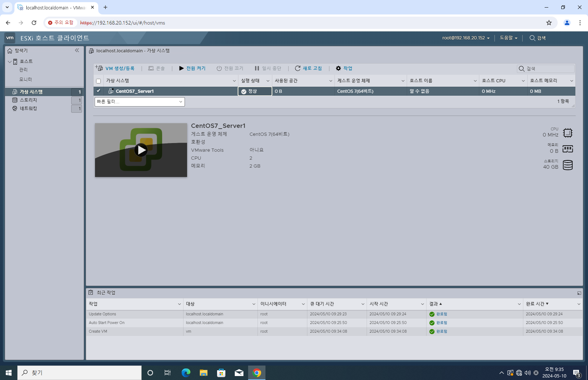The width and height of the screenshot is (588, 380).
Task: Collapse the navigator panel with double chevron
Action: (x=77, y=50)
